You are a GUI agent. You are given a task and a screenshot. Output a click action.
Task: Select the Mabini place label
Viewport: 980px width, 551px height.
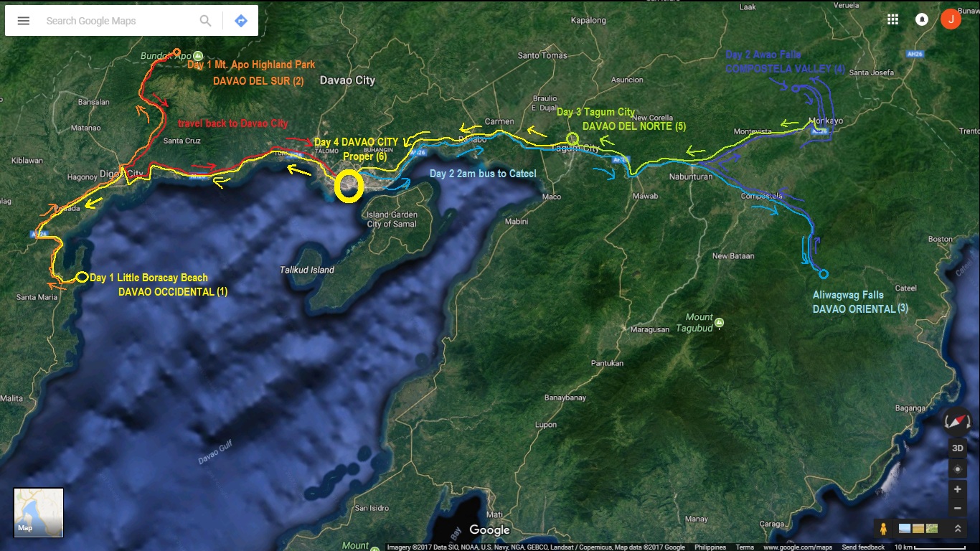[516, 222]
